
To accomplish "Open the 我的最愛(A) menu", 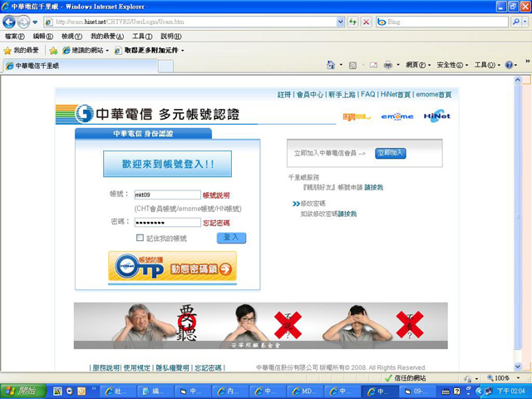I will 107,36.
